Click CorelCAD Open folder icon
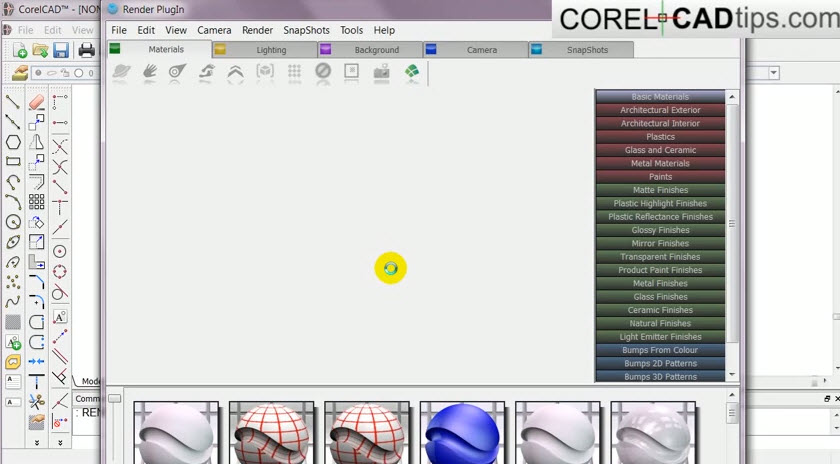 click(40, 50)
